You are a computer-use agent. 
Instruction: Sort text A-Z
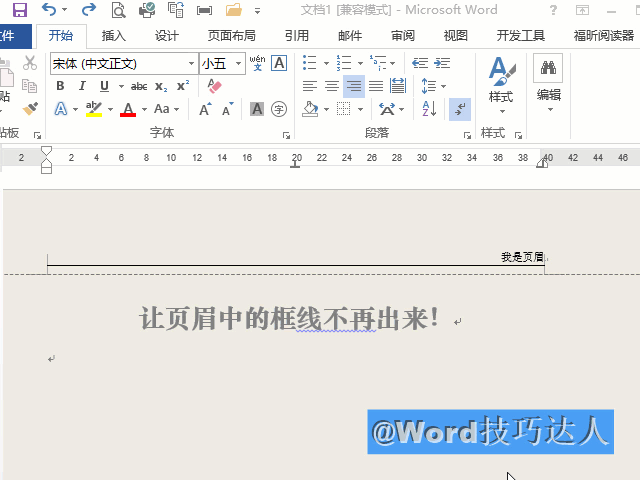click(429, 109)
